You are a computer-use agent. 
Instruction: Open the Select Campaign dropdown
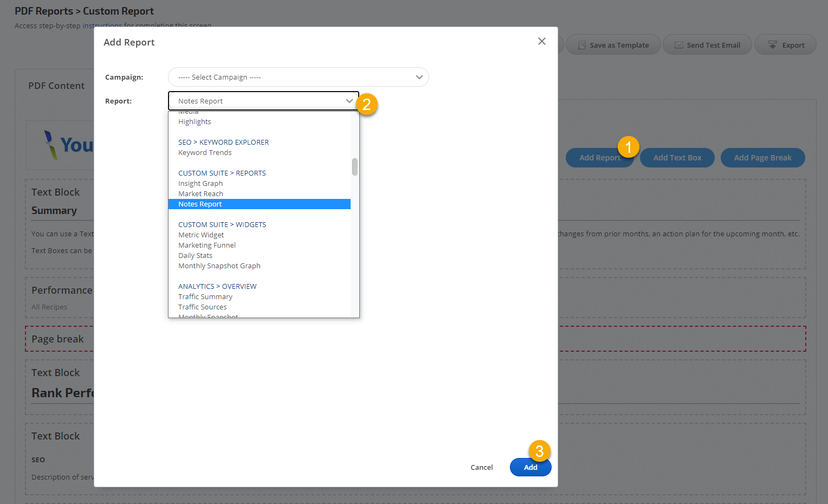[x=298, y=77]
